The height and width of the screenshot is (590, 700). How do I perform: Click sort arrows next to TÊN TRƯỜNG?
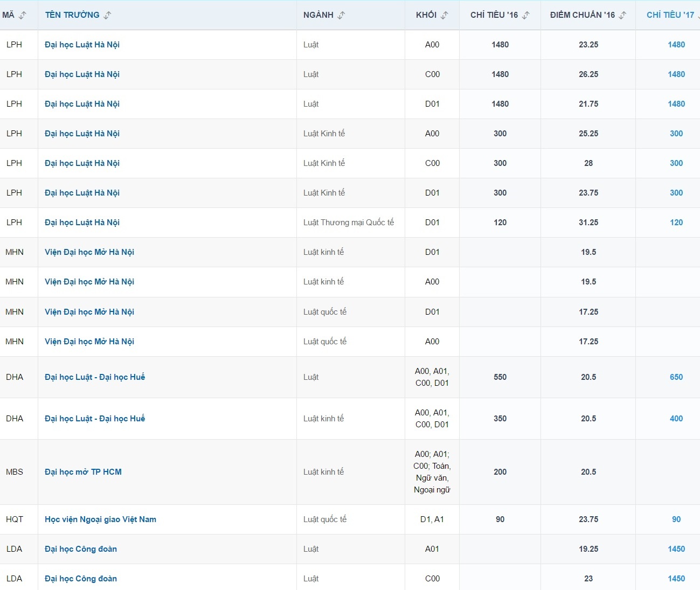(107, 15)
